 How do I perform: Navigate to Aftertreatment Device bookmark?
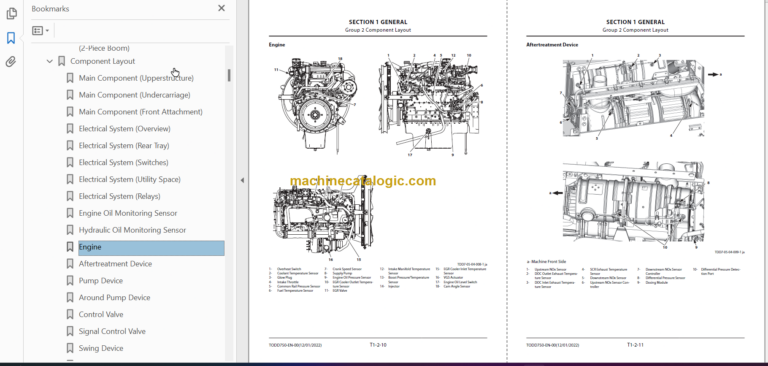[115, 264]
